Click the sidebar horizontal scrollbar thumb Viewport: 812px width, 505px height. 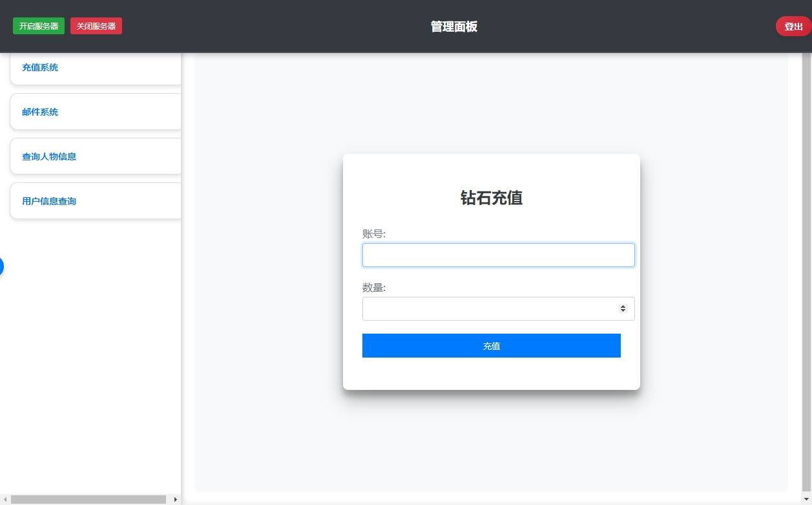(88, 499)
